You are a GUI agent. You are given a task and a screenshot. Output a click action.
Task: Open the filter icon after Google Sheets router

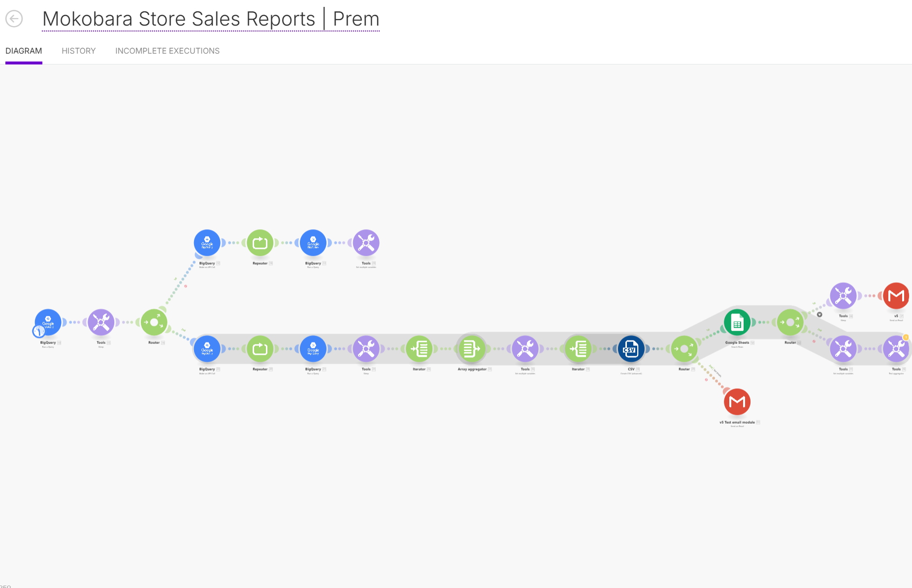819,315
